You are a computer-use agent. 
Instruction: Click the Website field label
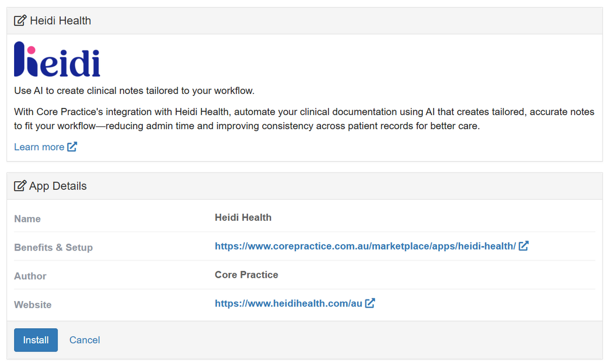[x=33, y=305]
